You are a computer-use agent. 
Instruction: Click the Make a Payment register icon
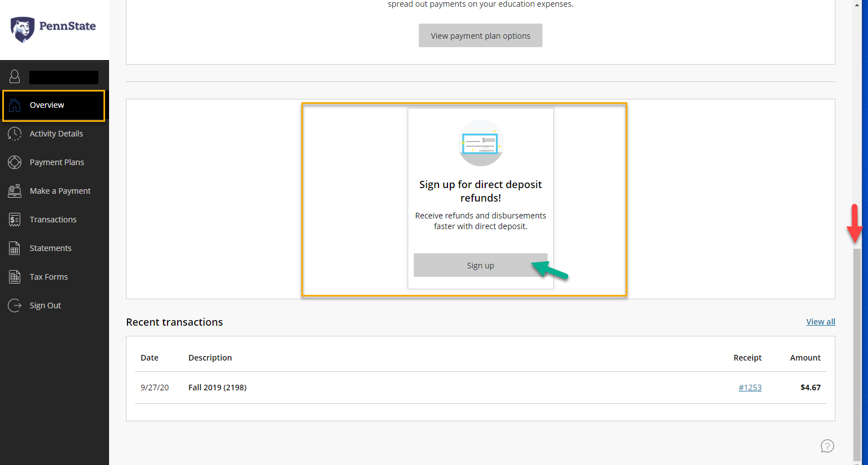point(15,191)
